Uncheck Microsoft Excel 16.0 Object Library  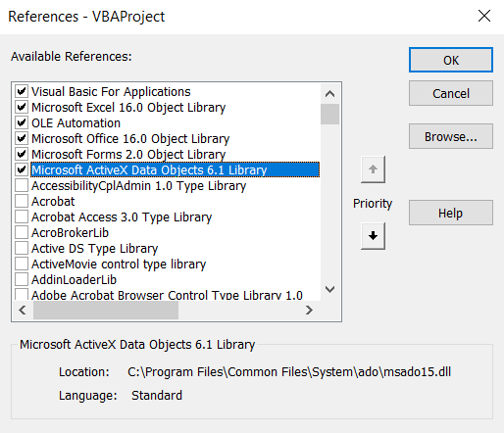pyautogui.click(x=22, y=107)
